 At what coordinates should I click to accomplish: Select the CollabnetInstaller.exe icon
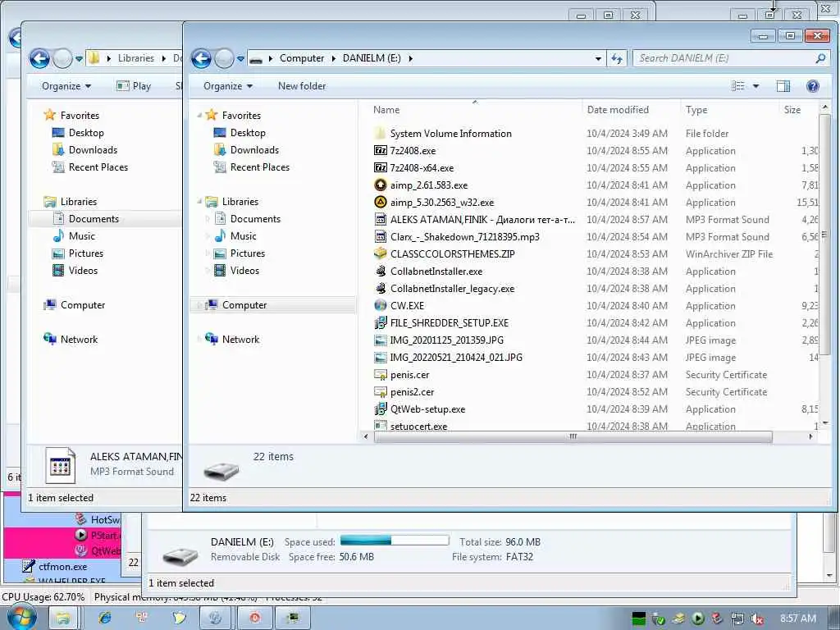(x=381, y=271)
